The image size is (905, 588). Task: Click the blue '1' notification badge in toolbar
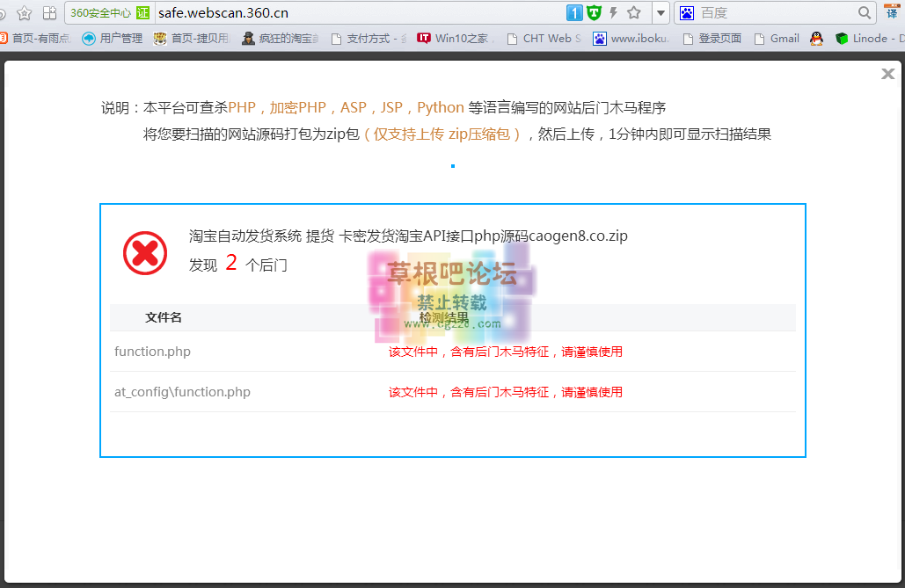(573, 12)
